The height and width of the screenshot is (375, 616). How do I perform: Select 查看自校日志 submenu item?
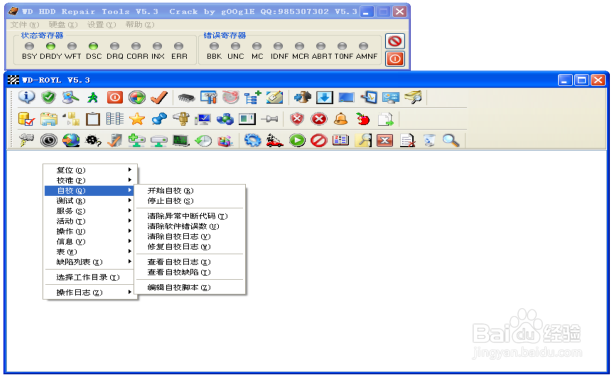point(190,262)
